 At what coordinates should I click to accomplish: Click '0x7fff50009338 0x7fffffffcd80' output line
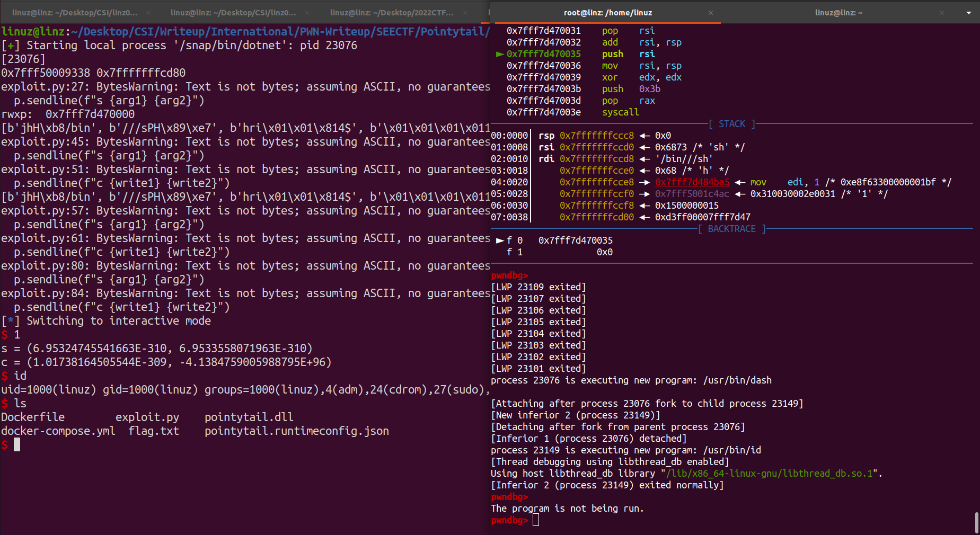coord(93,73)
